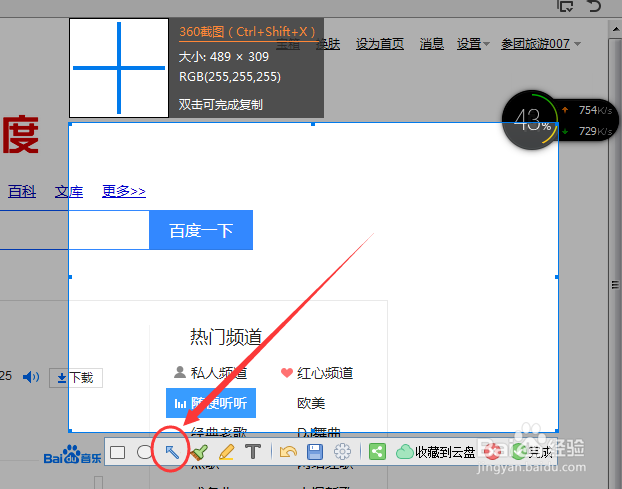Open screenshot settings gear
Image resolution: width=622 pixels, height=489 pixels.
[x=342, y=452]
